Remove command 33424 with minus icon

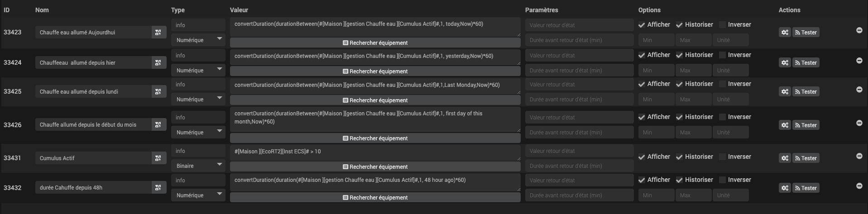click(859, 60)
